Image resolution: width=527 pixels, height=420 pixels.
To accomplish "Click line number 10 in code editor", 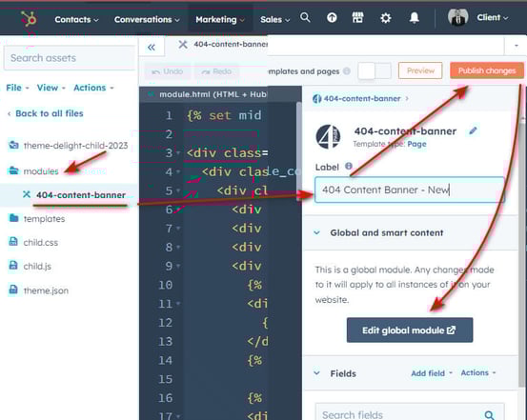I will [x=166, y=285].
